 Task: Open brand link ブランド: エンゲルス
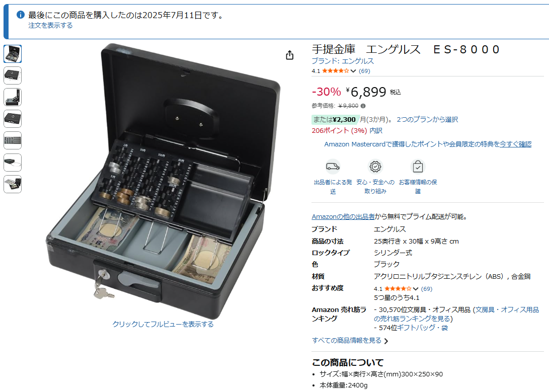click(343, 61)
